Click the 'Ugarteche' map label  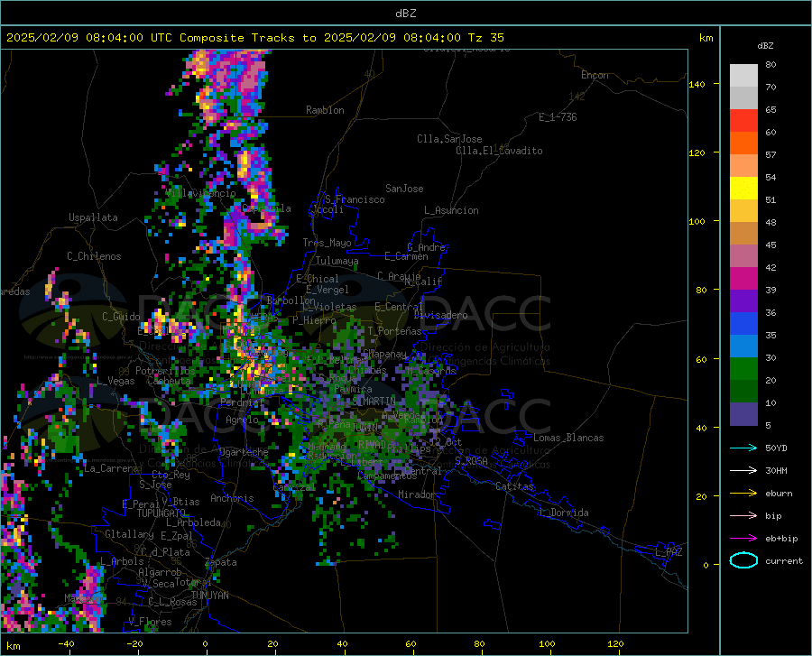(x=244, y=452)
